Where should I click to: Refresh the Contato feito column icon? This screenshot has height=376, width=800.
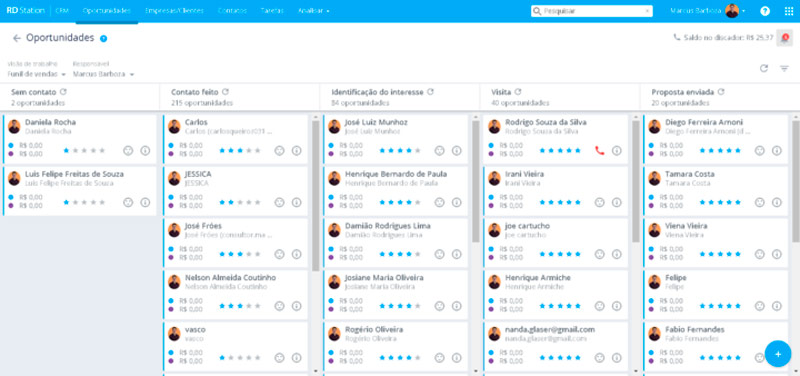[226, 92]
